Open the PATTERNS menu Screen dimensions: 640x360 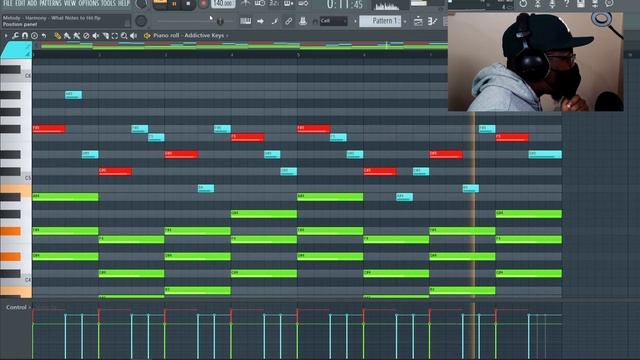[51, 3]
